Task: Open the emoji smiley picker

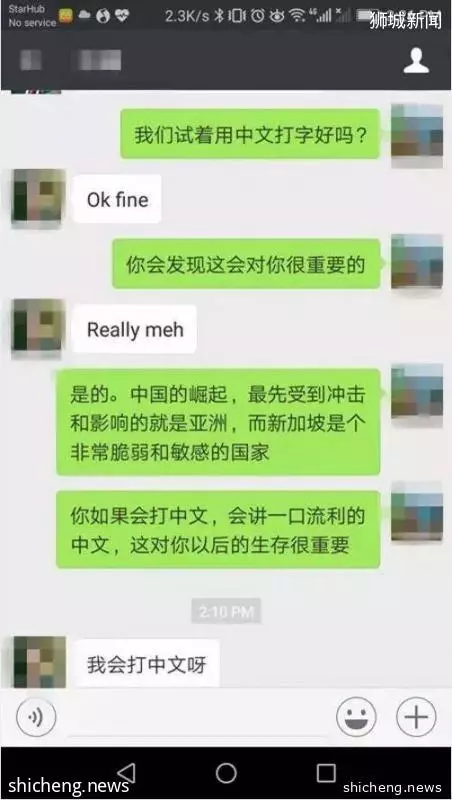Action: point(356,717)
